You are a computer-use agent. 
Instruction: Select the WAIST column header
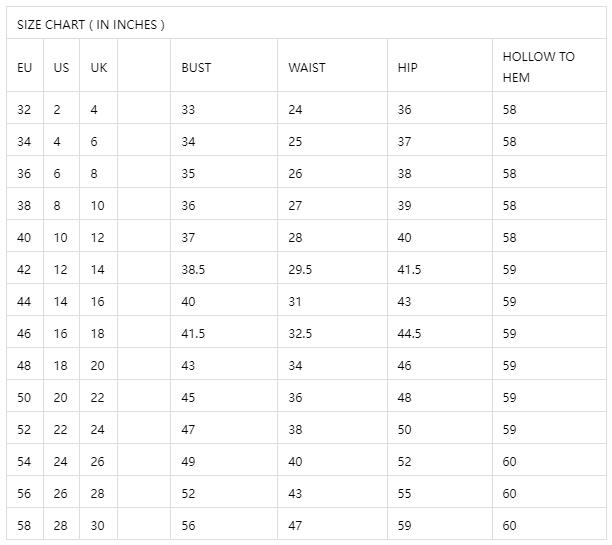click(x=307, y=68)
